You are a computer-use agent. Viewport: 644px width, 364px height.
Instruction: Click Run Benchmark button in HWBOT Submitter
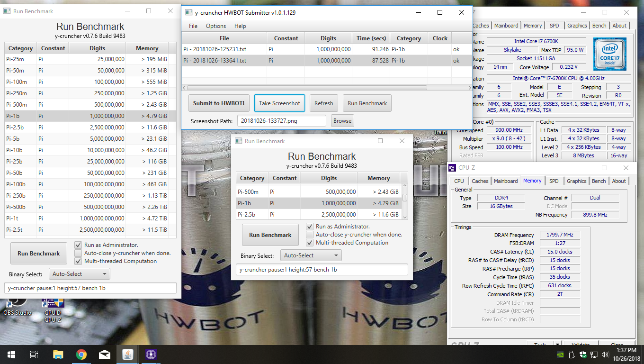pos(367,103)
